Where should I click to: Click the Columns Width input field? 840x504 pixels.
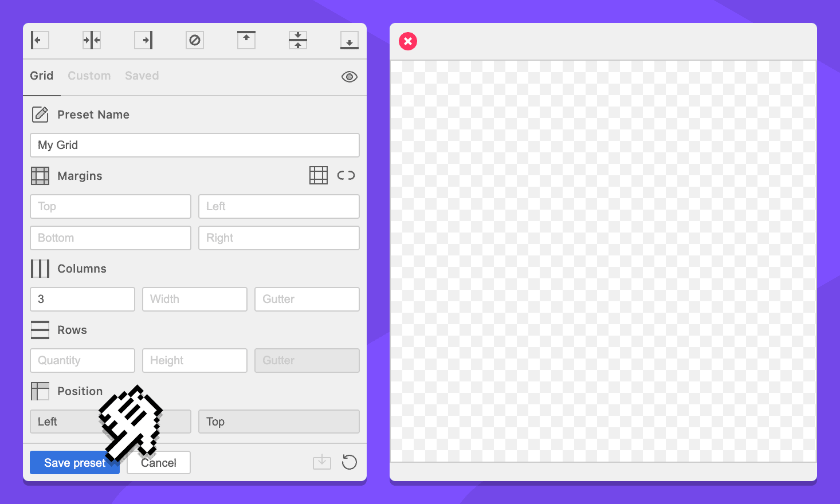point(195,300)
